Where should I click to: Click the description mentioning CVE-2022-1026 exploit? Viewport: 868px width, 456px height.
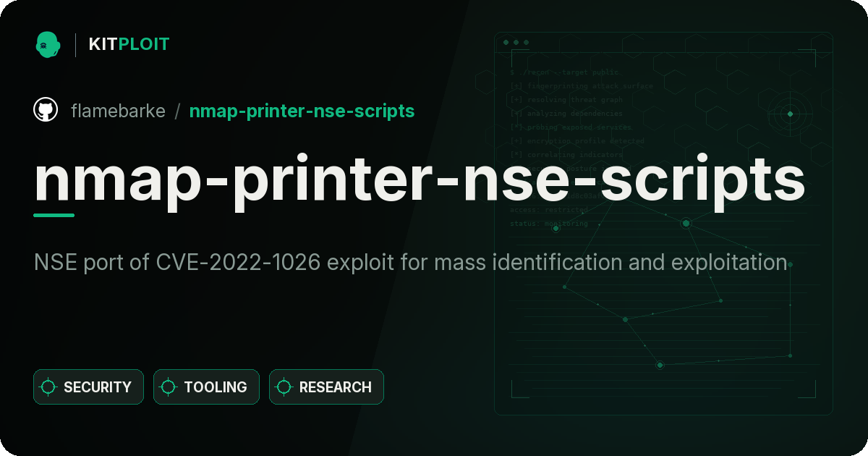point(410,262)
